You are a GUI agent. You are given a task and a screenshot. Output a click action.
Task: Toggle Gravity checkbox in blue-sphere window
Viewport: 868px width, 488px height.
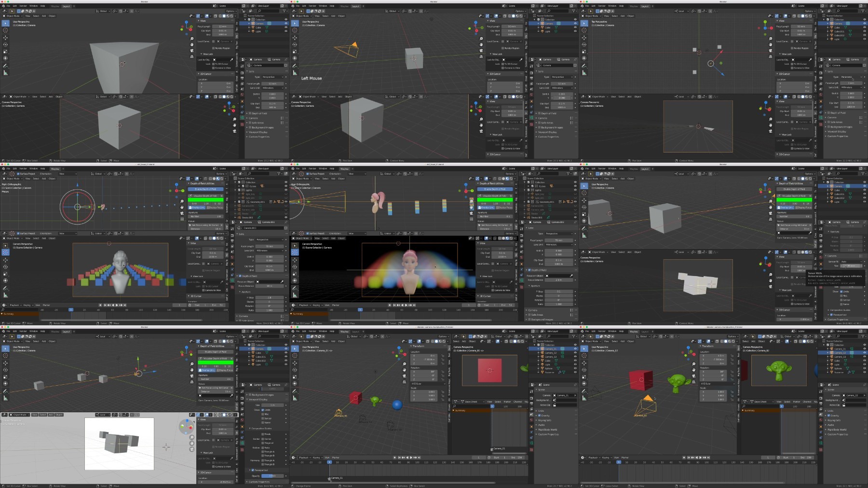pyautogui.click(x=539, y=416)
